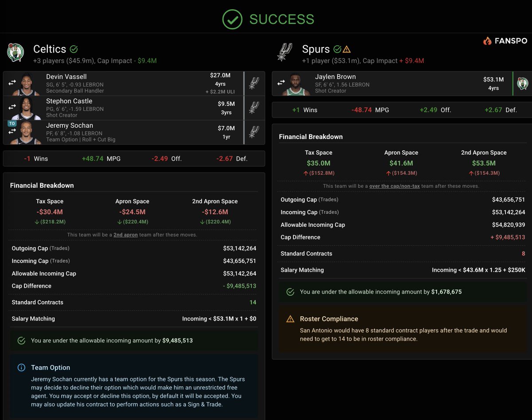Click the green check beside Spurs name

(337, 49)
